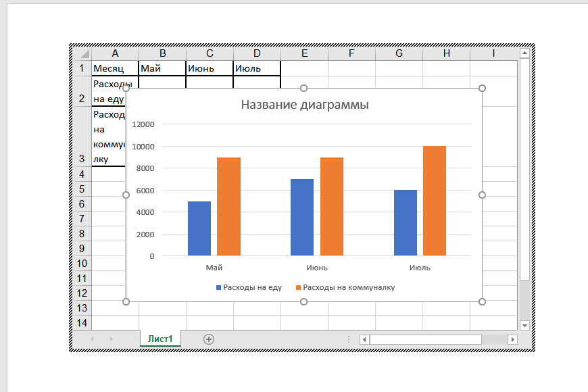Image resolution: width=588 pixels, height=392 pixels.
Task: Click the blue legend marker for Расходы на еду
Action: (218, 287)
